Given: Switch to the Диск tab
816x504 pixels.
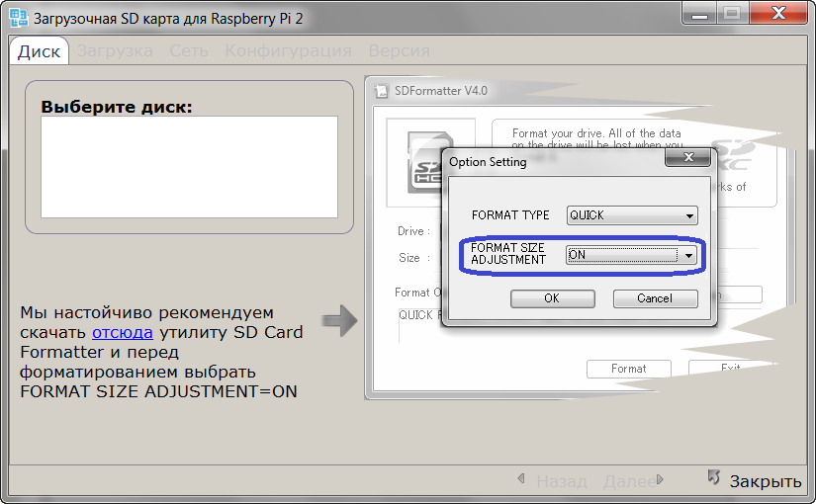Looking at the screenshot, I should 40,51.
